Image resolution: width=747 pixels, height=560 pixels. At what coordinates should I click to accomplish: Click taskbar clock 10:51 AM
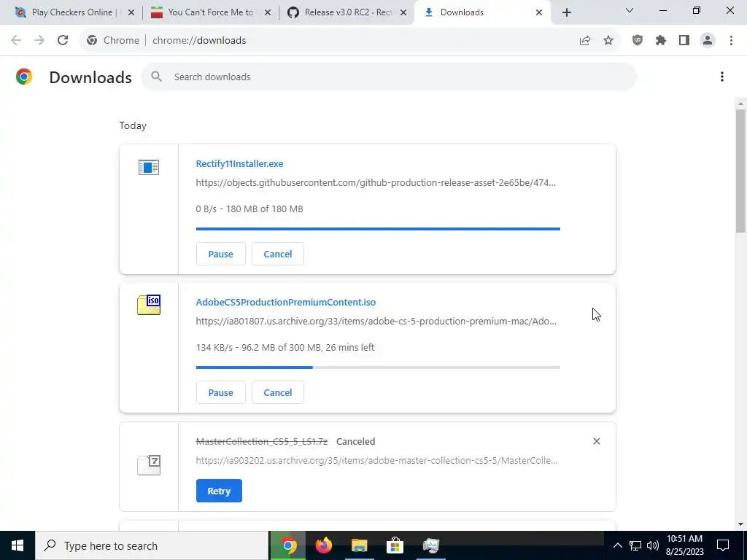(684, 545)
